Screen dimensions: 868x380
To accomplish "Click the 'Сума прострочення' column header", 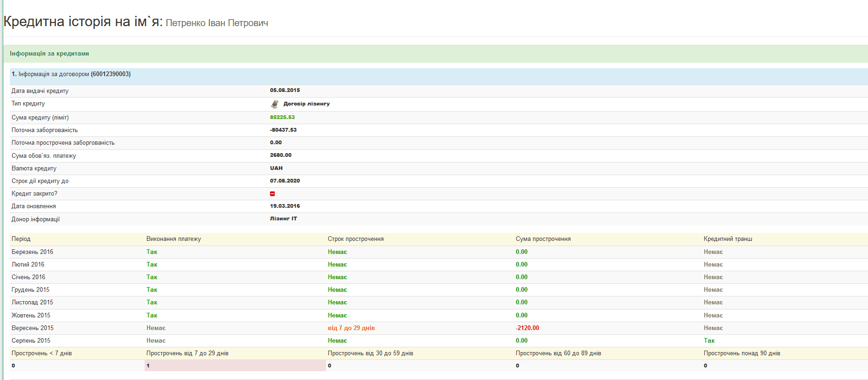I will [543, 239].
